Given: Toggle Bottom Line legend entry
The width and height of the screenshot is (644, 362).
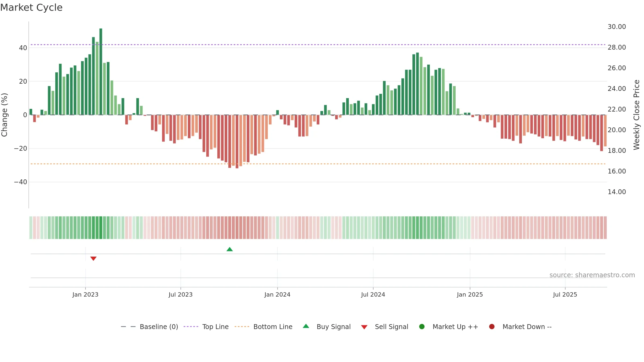Looking at the screenshot, I should click(x=264, y=327).
